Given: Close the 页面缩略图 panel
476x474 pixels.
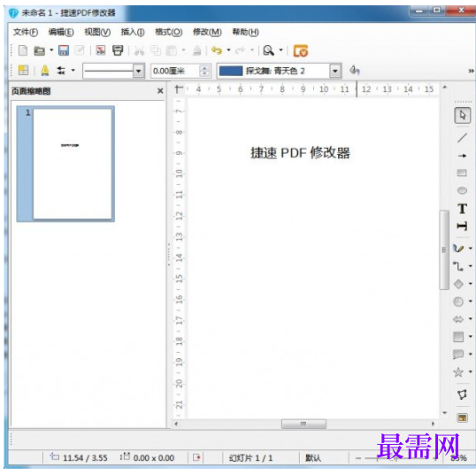Looking at the screenshot, I should click(x=160, y=91).
